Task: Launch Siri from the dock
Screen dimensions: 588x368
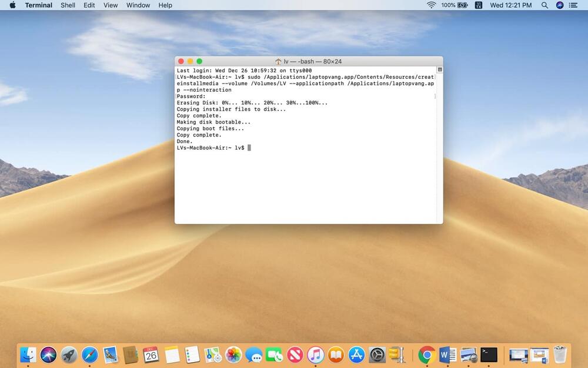Action: tap(48, 354)
